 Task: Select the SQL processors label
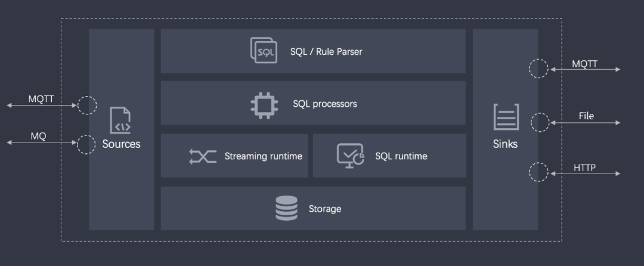pos(324,104)
